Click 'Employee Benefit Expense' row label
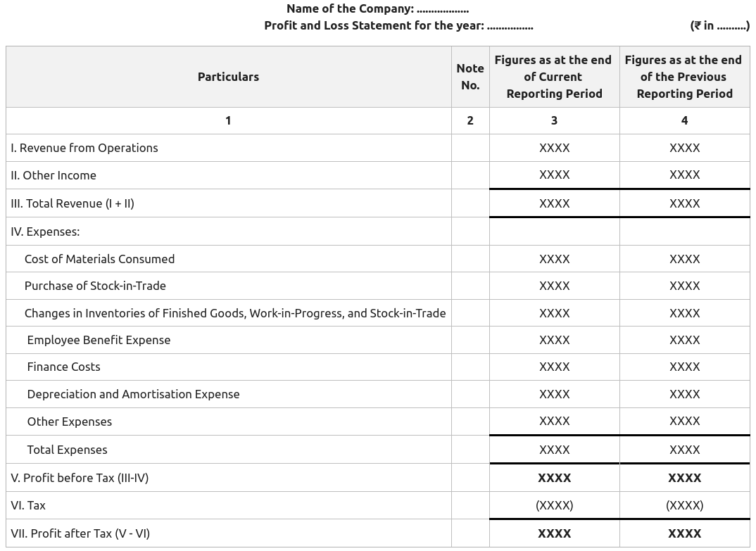756x551 pixels. coord(99,340)
